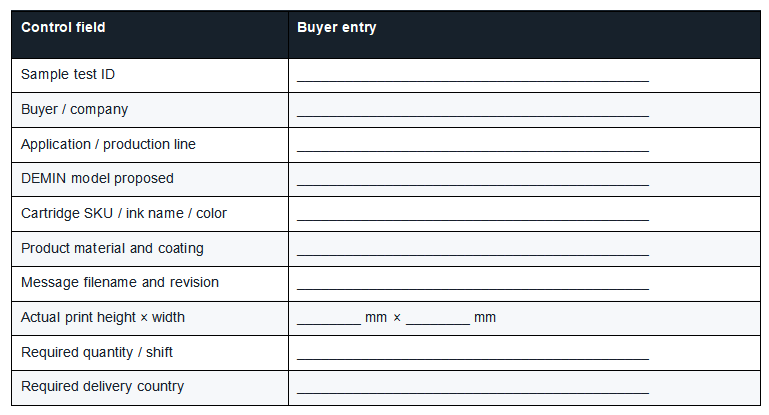Select the Message filename and revision label
This screenshot has width=769, height=415.
click(x=120, y=283)
